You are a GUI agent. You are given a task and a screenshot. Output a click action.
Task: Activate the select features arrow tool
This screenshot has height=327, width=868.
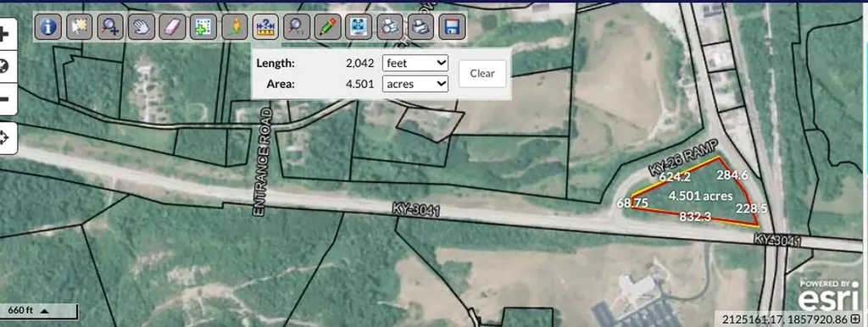coord(79,26)
